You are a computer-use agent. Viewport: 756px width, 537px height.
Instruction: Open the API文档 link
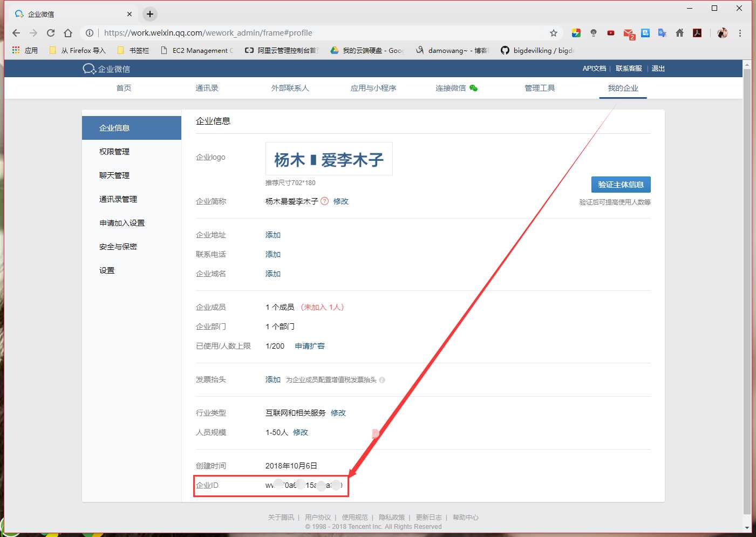594,69
